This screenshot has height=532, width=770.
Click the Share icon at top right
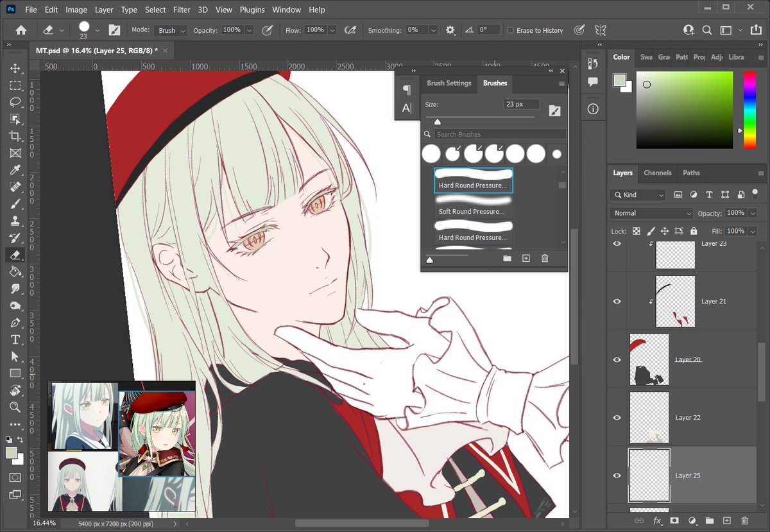[756, 30]
